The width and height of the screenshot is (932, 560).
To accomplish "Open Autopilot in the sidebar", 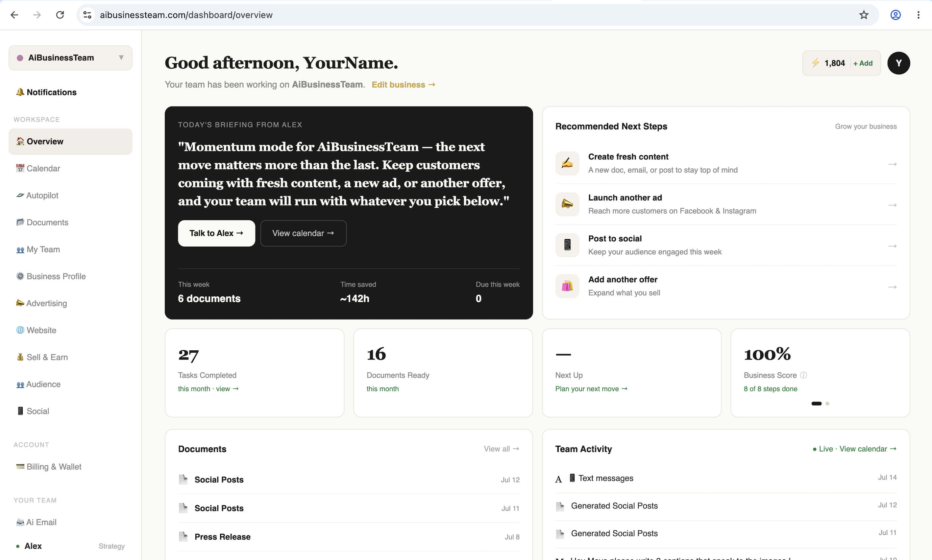I will pyautogui.click(x=70, y=196).
